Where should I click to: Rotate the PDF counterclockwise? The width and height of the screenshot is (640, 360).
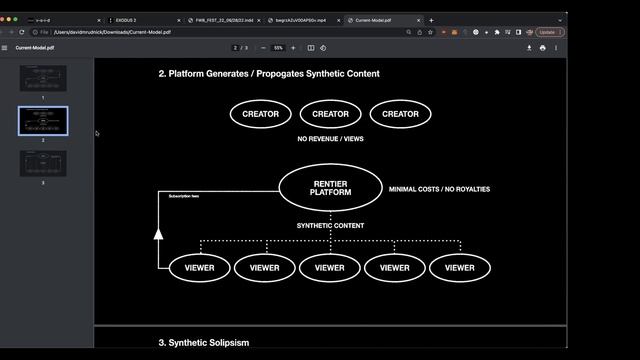(x=323, y=48)
